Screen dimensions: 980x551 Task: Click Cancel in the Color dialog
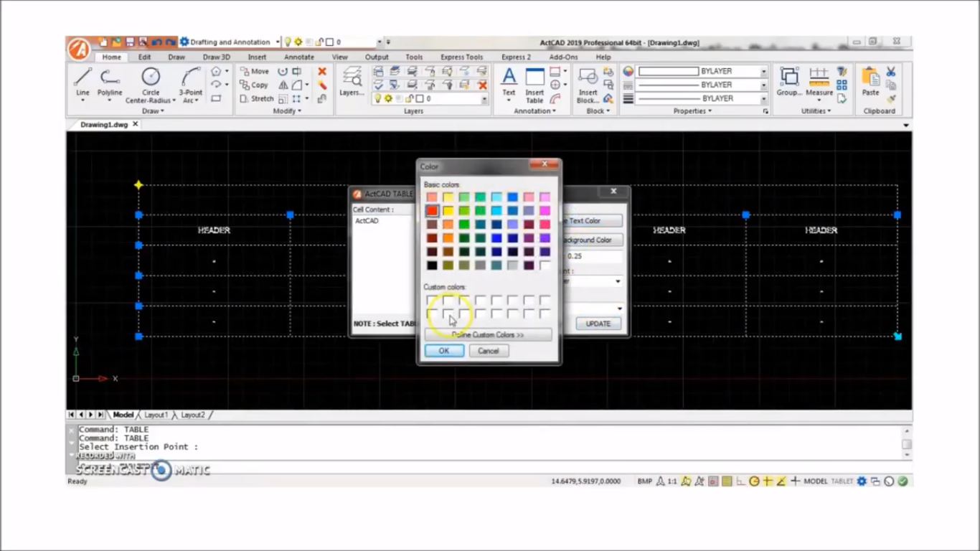[x=489, y=351]
